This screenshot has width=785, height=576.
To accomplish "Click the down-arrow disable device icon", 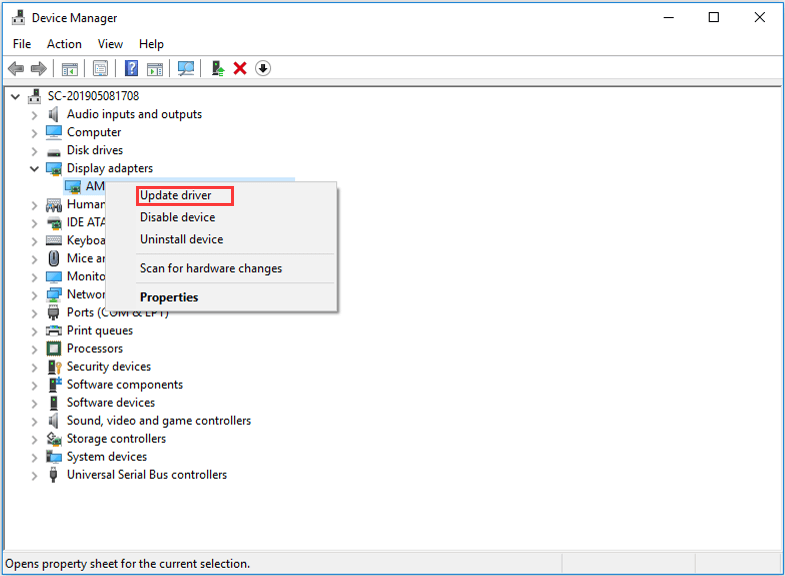I will (x=263, y=68).
